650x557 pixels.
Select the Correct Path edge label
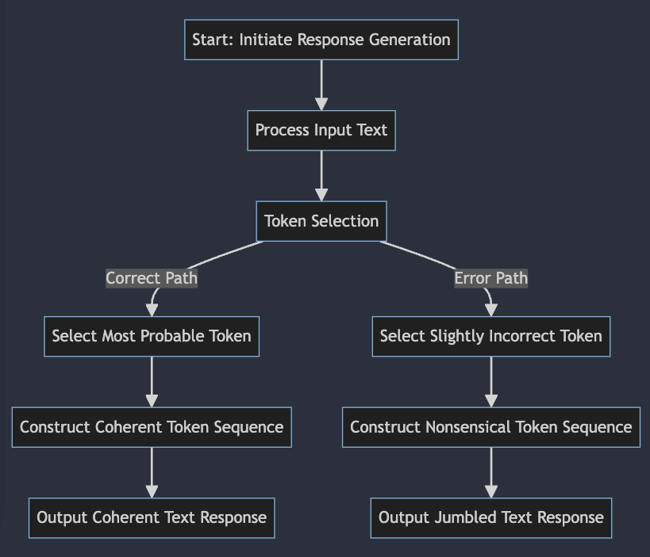click(x=152, y=278)
